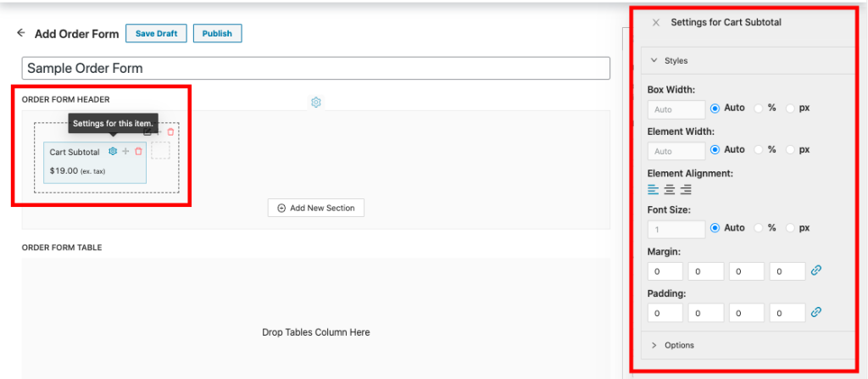The width and height of the screenshot is (868, 379).
Task: Link the Margin values together
Action: tap(816, 270)
